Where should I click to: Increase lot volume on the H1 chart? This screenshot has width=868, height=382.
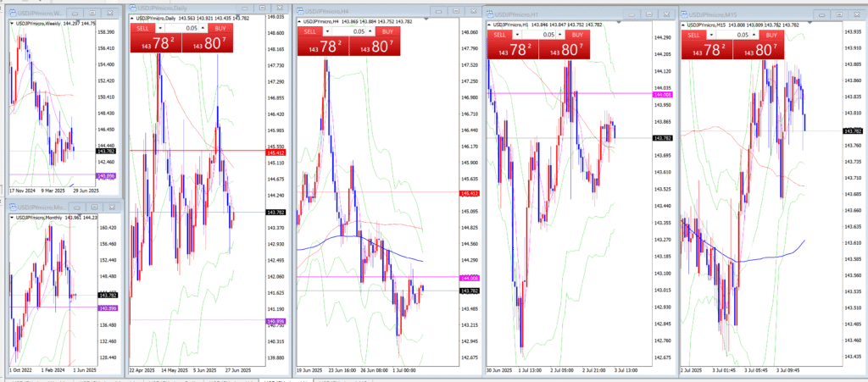click(559, 34)
